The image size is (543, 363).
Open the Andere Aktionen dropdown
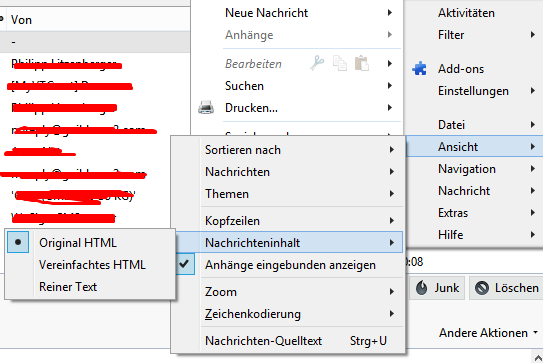click(489, 333)
